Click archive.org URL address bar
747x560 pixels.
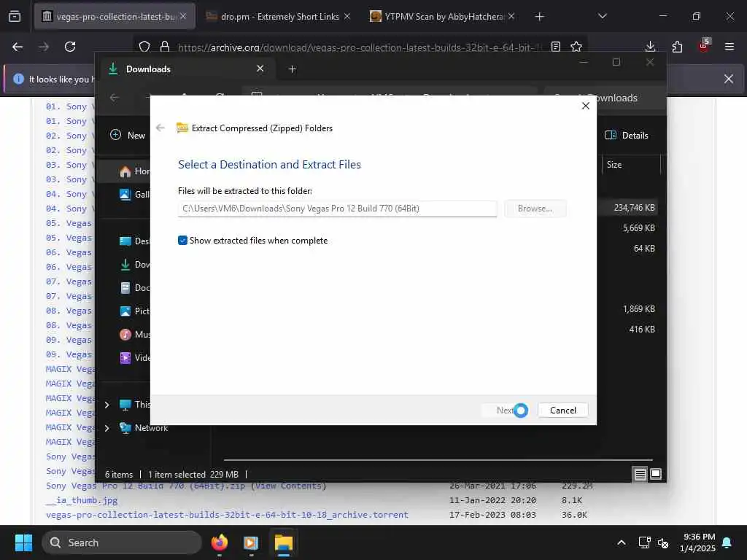[x=360, y=47]
